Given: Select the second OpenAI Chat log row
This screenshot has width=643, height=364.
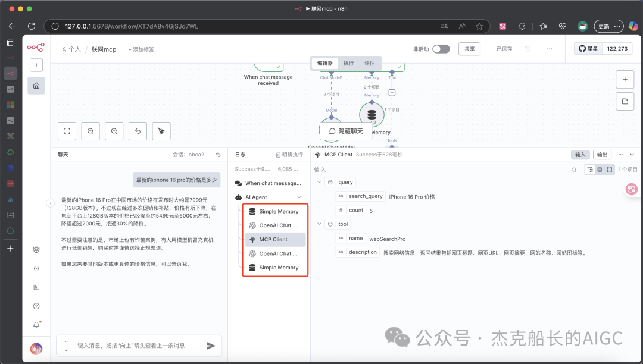Looking at the screenshot, I should pyautogui.click(x=276, y=253).
